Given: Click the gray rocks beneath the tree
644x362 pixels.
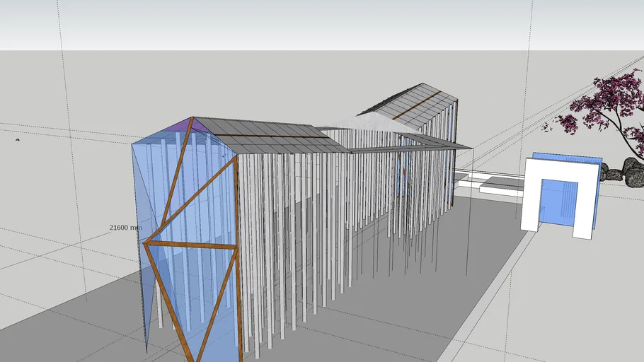Looking at the screenshot, I should click(631, 170).
